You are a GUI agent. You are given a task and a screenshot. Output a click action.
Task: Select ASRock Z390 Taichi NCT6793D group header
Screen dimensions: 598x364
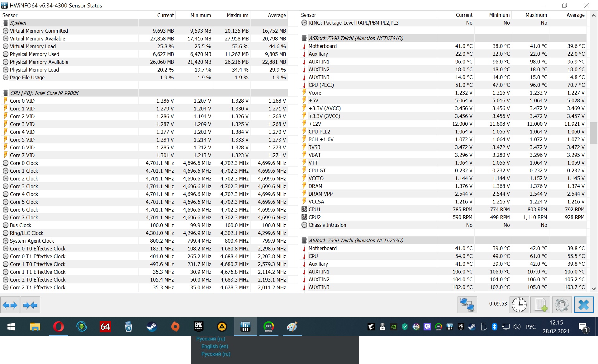(356, 240)
